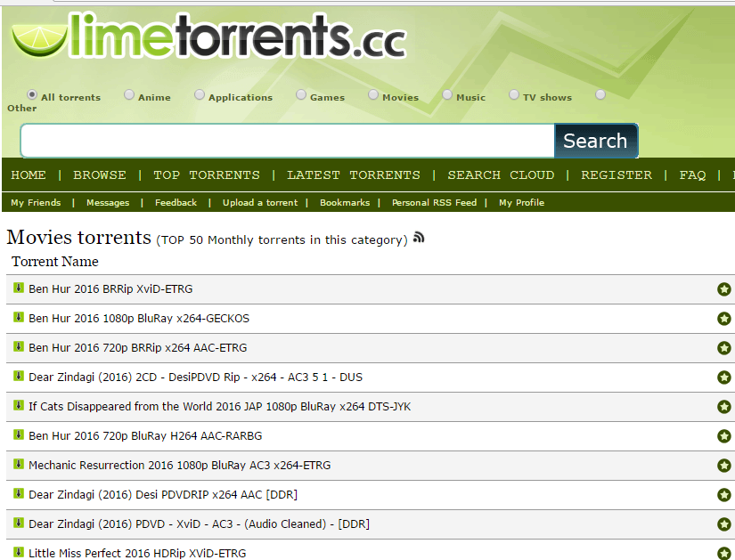The width and height of the screenshot is (735, 560).
Task: Bookmark star for If Cats Disappeared torrent
Action: pos(723,407)
